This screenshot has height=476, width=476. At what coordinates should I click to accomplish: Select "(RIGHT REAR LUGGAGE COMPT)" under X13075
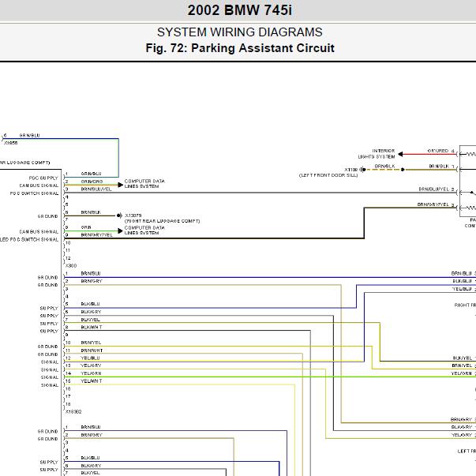click(162, 221)
